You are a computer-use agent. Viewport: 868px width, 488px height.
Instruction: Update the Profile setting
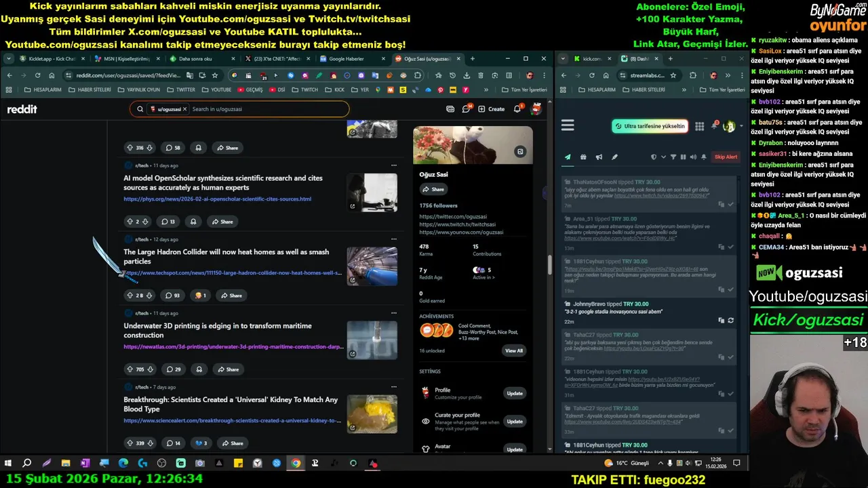coord(515,393)
